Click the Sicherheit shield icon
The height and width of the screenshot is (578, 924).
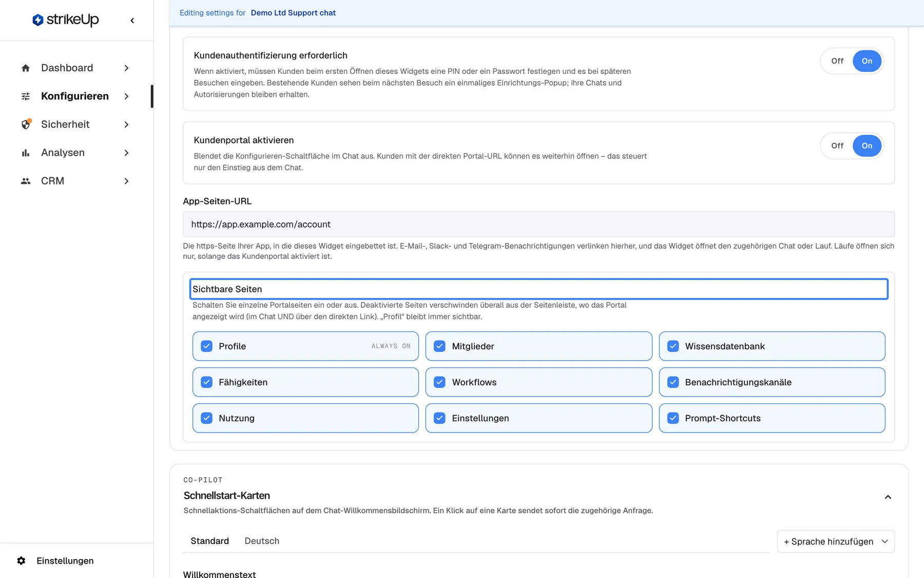(26, 124)
